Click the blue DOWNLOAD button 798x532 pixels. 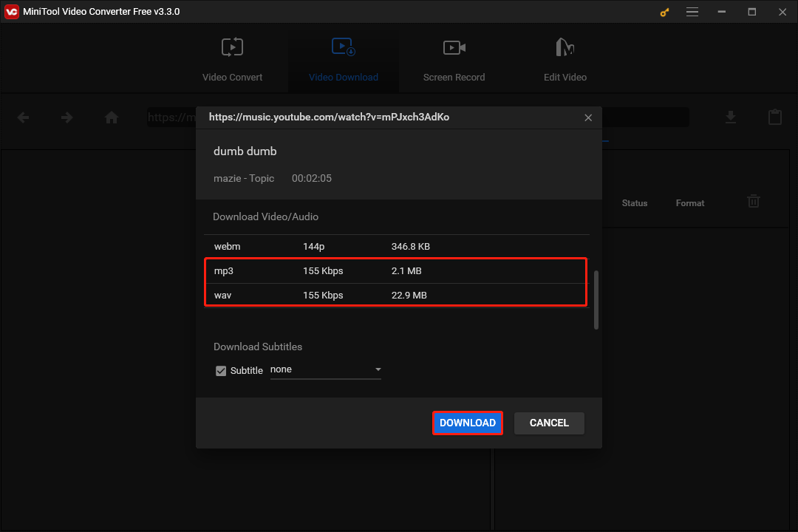point(468,423)
